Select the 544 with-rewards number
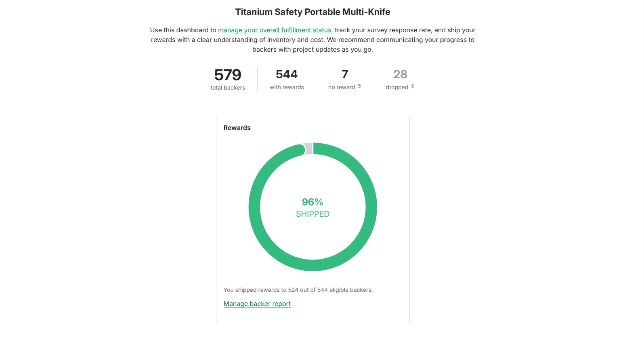Image resolution: width=644 pixels, height=337 pixels. (287, 75)
